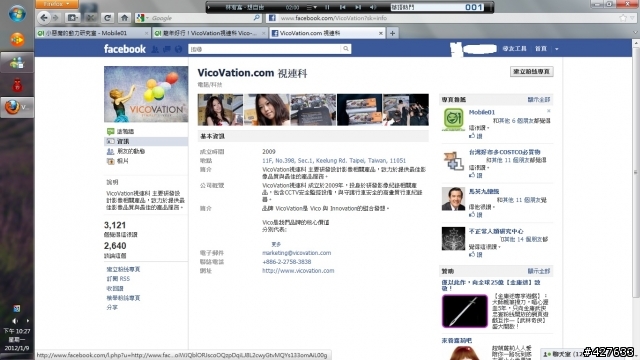Open the URL bar history dropdown arrow
Image resolution: width=640 pixels, height=360 pixels.
coord(633,18)
